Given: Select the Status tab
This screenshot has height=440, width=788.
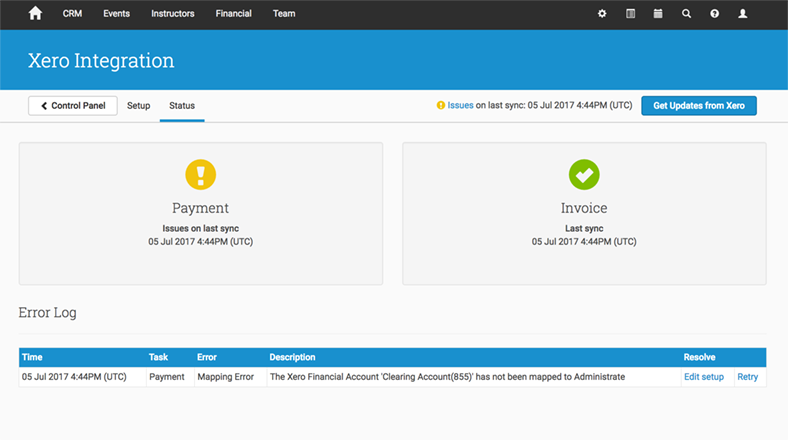Looking at the screenshot, I should [182, 105].
